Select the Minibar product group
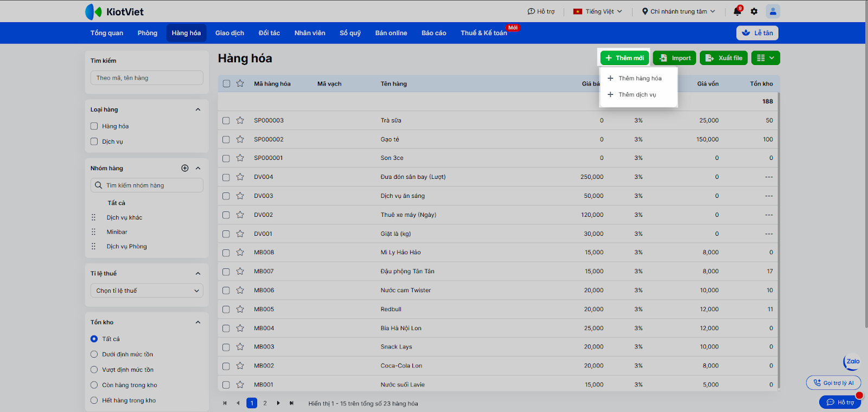The height and width of the screenshot is (412, 868). [117, 232]
